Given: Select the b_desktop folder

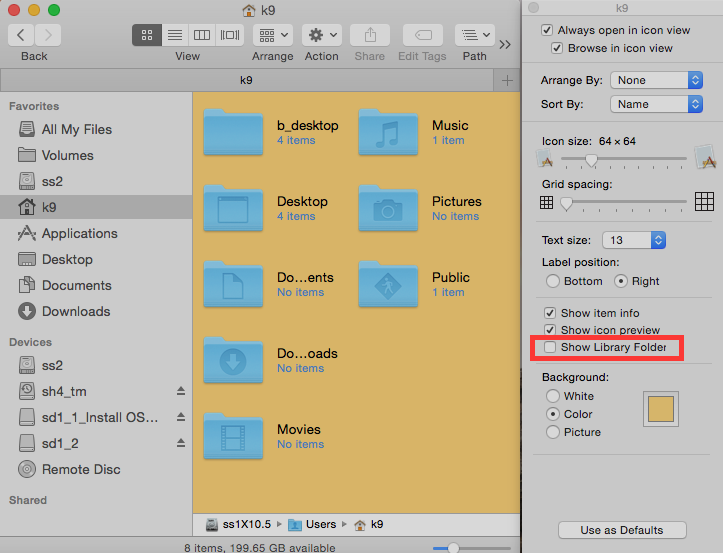Looking at the screenshot, I should pos(233,132).
